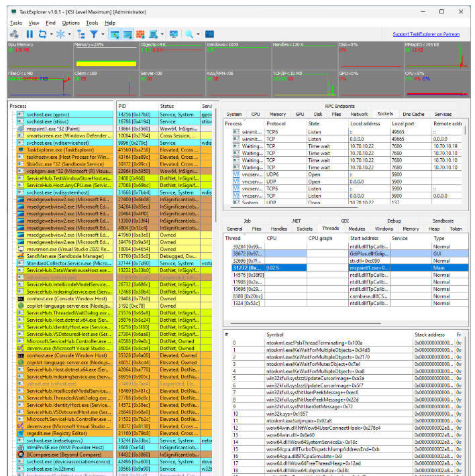Sort by the PID column header
This screenshot has height=476, width=475.
point(138,106)
